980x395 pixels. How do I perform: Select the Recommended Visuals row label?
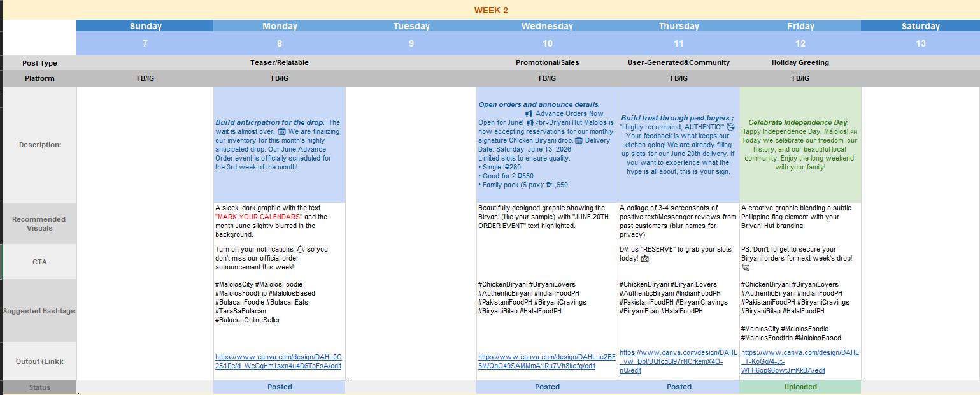point(39,224)
